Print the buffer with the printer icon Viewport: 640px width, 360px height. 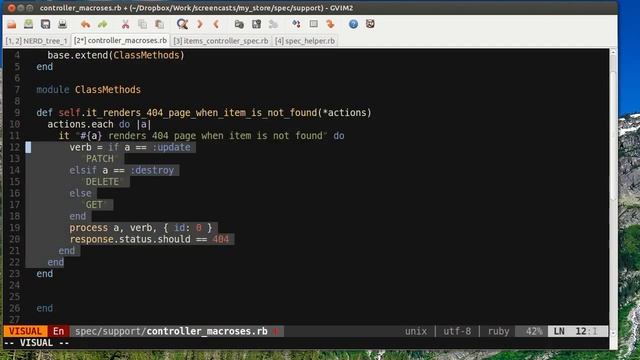62,24
